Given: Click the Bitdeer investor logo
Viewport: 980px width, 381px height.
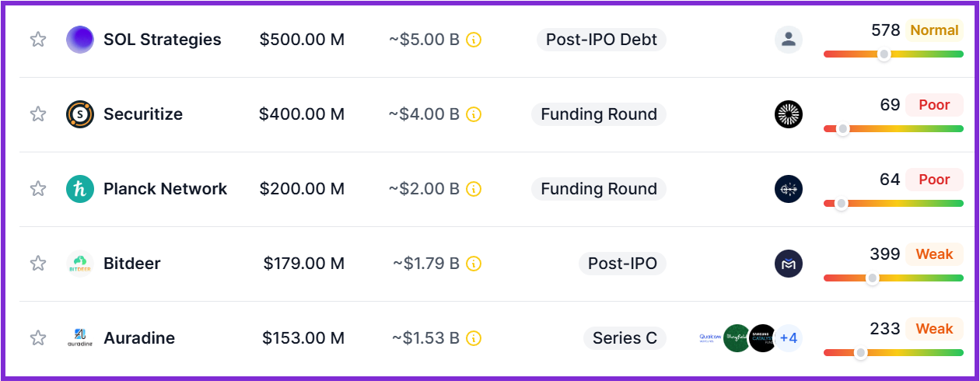Looking at the screenshot, I should 789,264.
